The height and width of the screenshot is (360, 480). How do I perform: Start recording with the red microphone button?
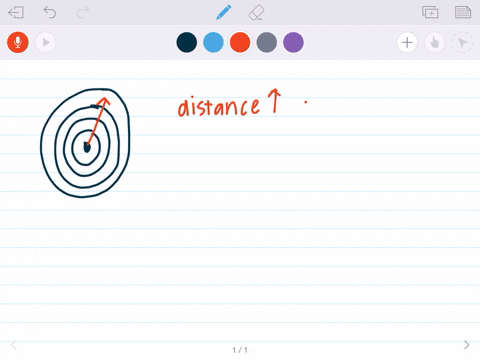click(x=18, y=42)
